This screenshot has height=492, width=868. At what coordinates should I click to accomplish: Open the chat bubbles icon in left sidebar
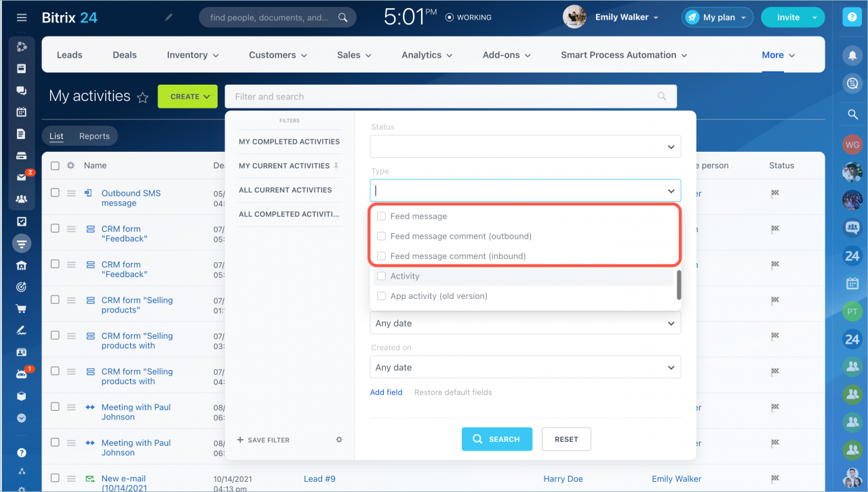coord(22,90)
